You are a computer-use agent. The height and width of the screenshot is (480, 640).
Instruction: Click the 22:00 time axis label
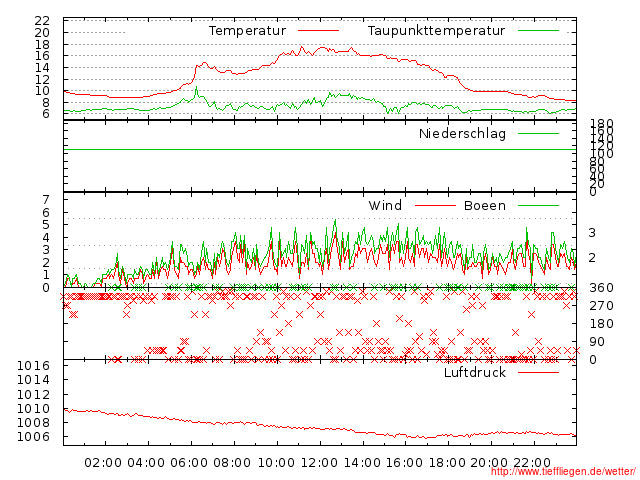click(532, 463)
